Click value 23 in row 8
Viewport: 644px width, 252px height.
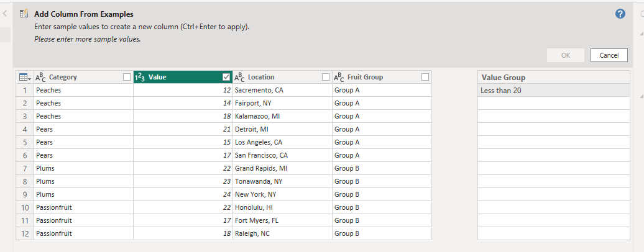click(x=183, y=181)
